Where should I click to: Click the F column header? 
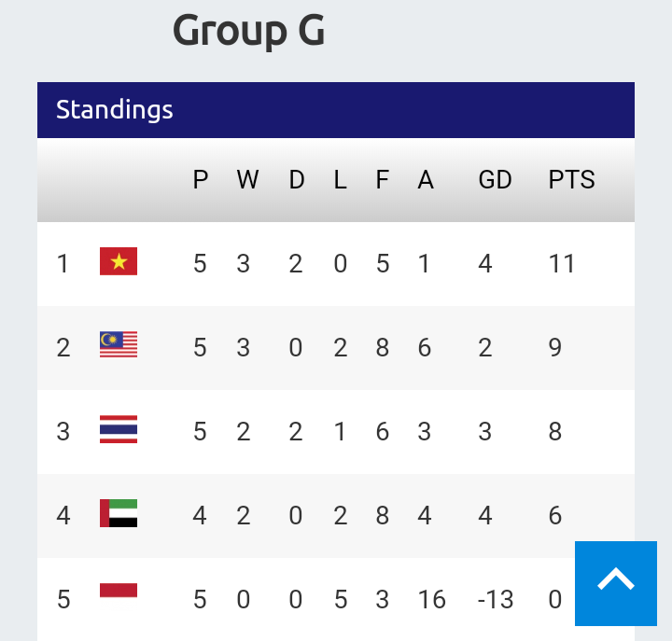[382, 180]
